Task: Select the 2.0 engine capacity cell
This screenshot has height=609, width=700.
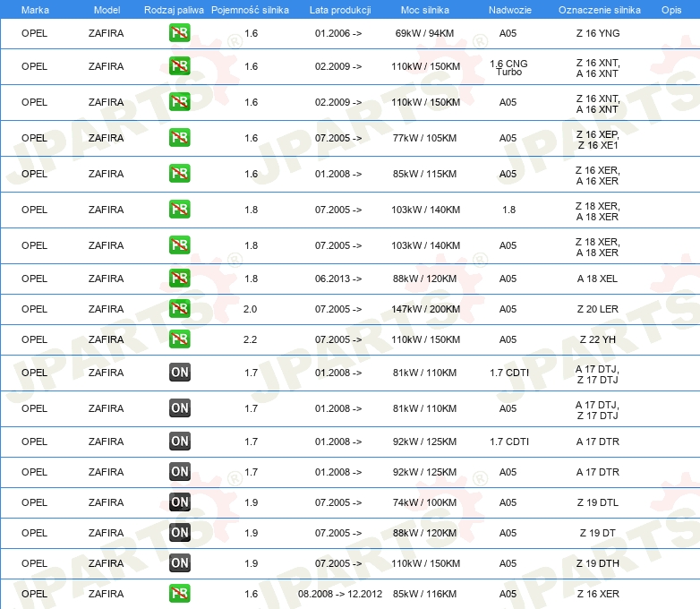Action: (x=250, y=309)
